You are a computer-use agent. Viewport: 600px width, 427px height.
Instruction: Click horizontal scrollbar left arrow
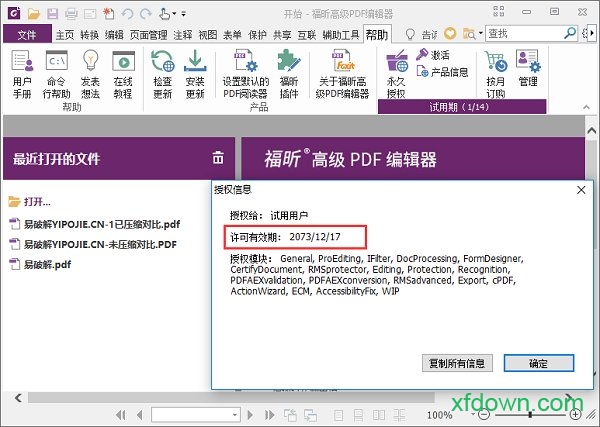(x=18, y=398)
